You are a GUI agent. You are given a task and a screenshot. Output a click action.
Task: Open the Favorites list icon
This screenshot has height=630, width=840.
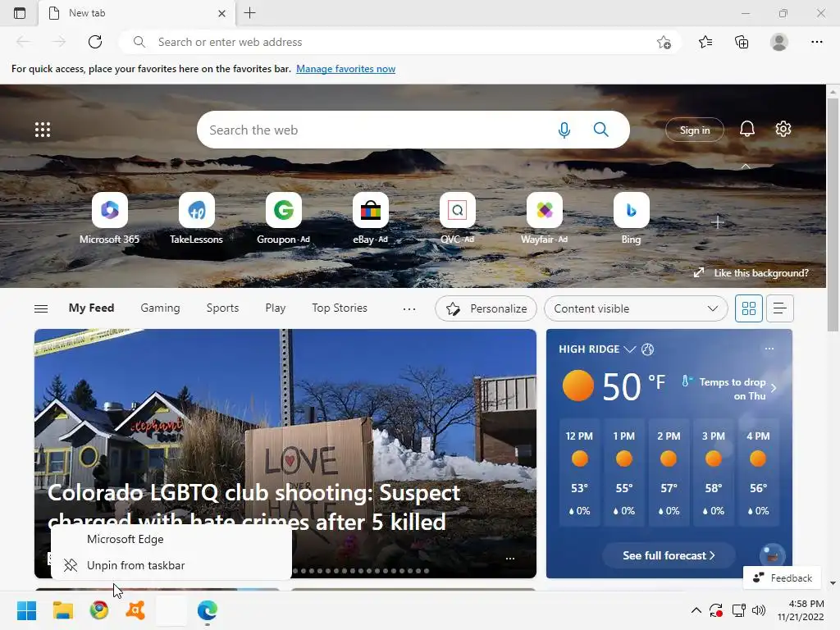705,42
